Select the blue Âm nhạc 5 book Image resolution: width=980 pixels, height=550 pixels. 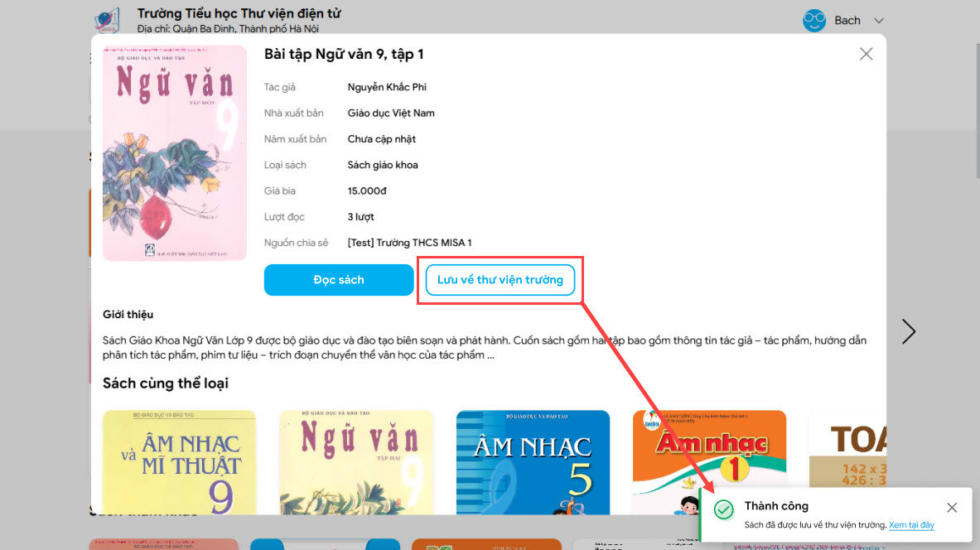tap(533, 462)
